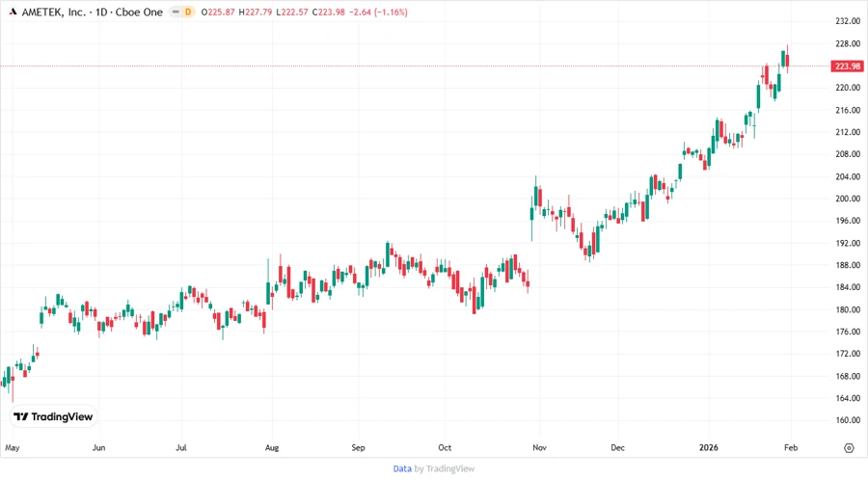Viewport: 868px width, 480px height.
Task: Click the 196.00 price axis label
Action: (x=848, y=221)
